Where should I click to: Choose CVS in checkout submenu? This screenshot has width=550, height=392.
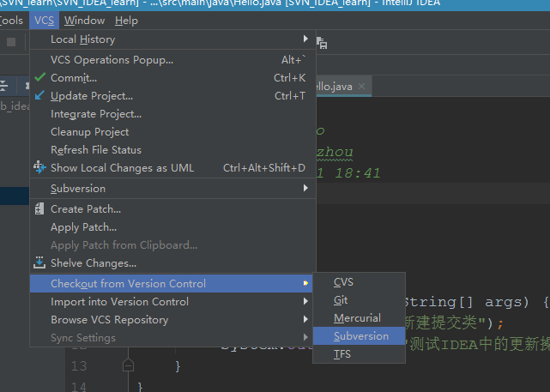pyautogui.click(x=360, y=282)
